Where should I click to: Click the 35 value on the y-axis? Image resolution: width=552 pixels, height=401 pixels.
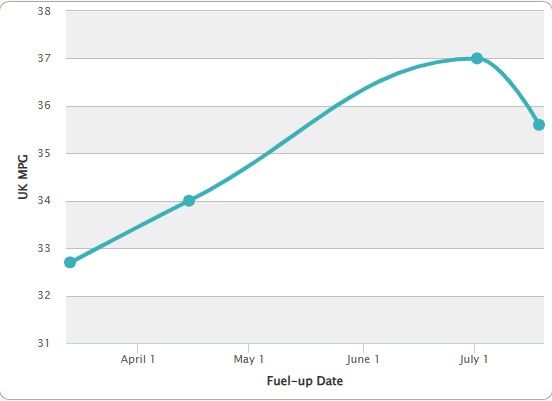pos(44,153)
